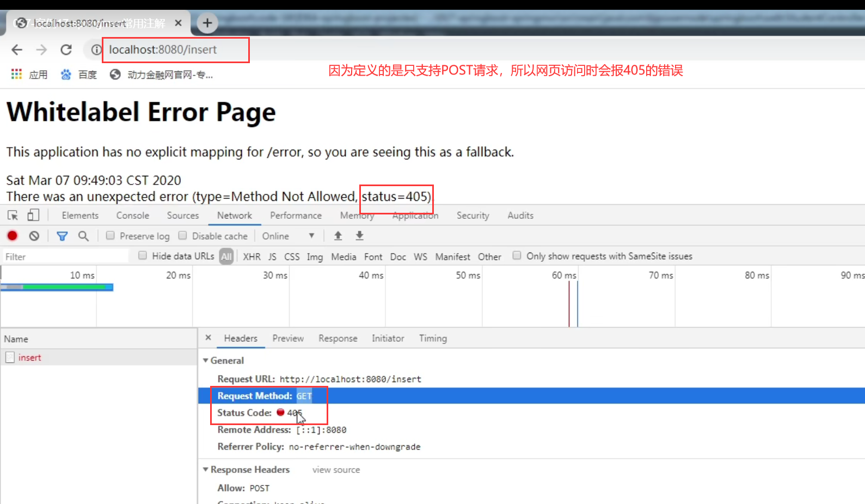Screen dimensions: 865x504
Task: Switch to the Performance panel tab
Action: [296, 216]
